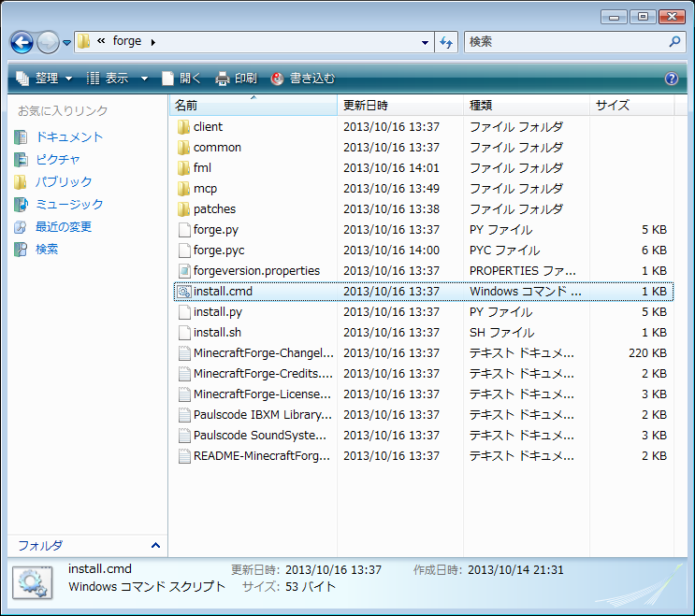Select the MinecraftForge-Credits file name
Viewport: 695px width, 616px height.
point(263,374)
